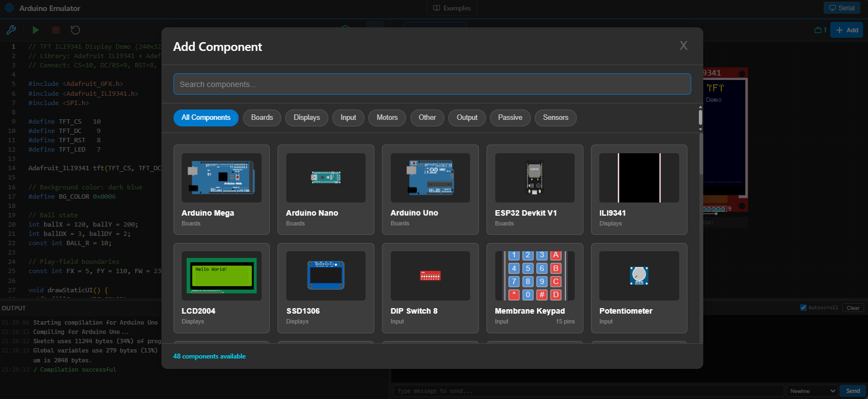
Task: Select the Membrane Keypad component
Action: coord(534,287)
